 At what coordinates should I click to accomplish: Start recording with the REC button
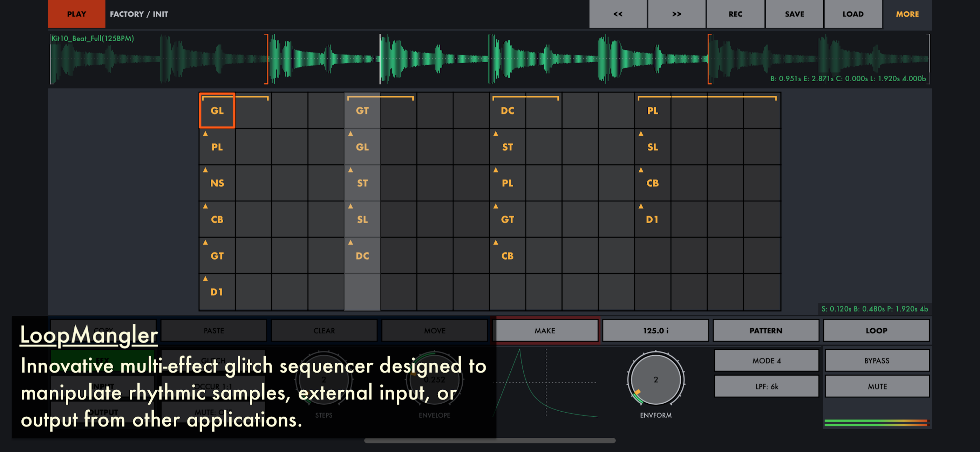(x=735, y=14)
